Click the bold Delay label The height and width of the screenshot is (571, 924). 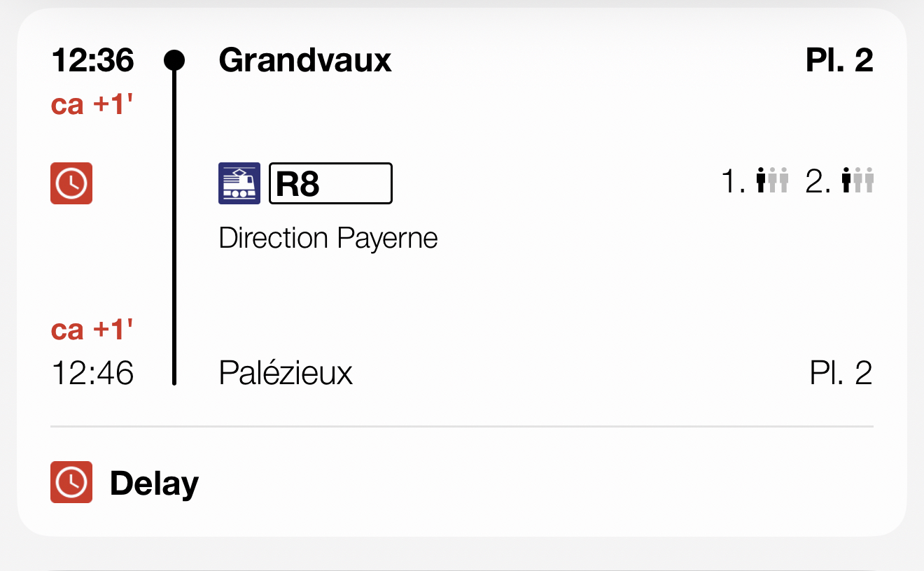click(154, 484)
